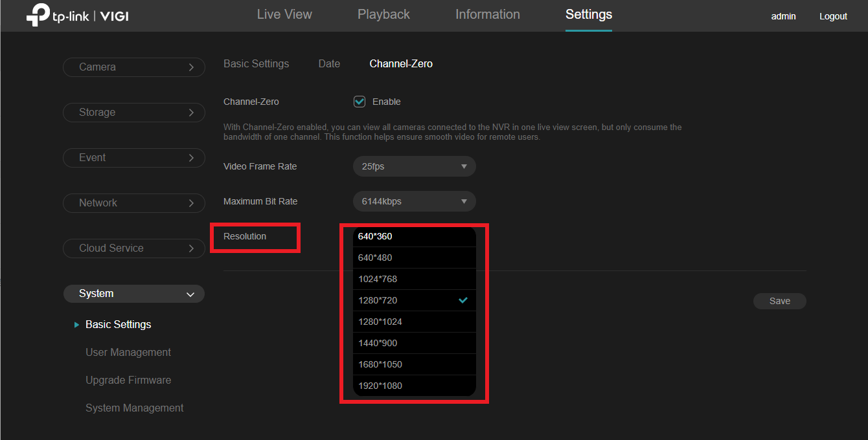Open the Maximum Bit Rate dropdown

415,201
